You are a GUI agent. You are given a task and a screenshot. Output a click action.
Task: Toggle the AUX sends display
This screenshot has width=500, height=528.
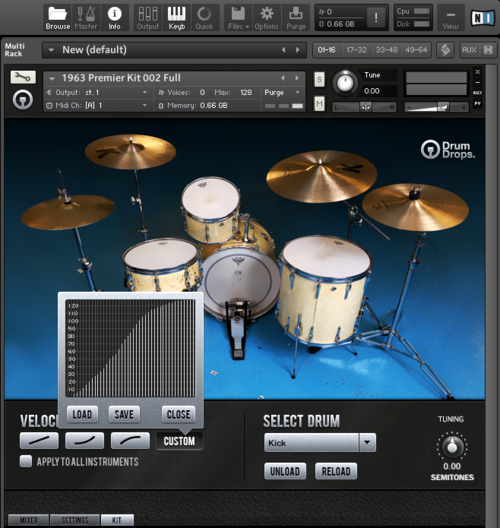coord(469,50)
